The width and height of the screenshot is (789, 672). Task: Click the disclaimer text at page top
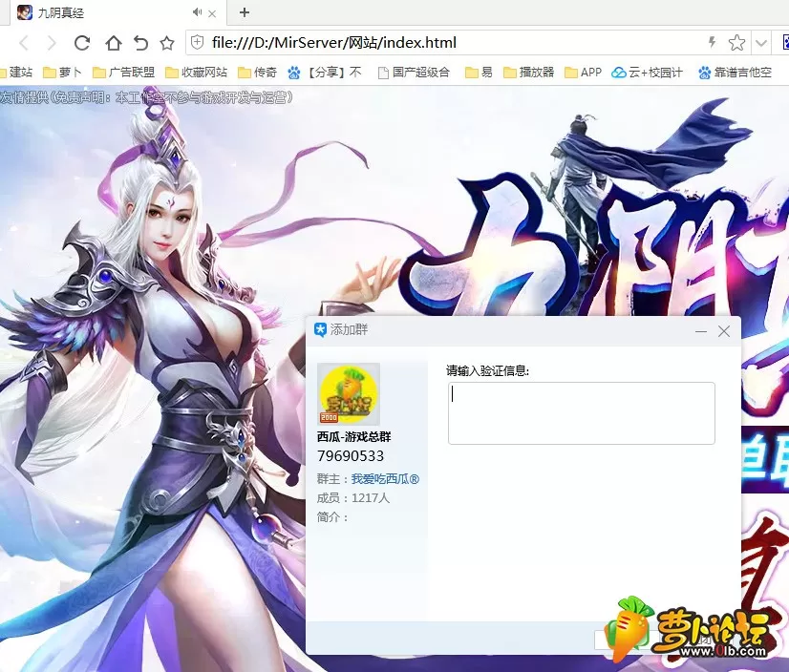pyautogui.click(x=146, y=97)
